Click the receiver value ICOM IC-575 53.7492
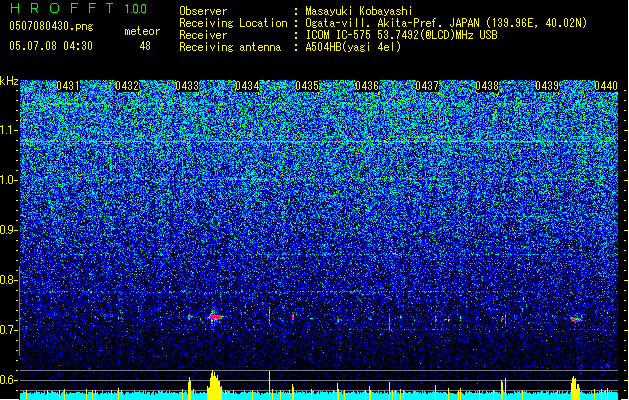Image resolution: width=629 pixels, height=400 pixels. click(401, 35)
